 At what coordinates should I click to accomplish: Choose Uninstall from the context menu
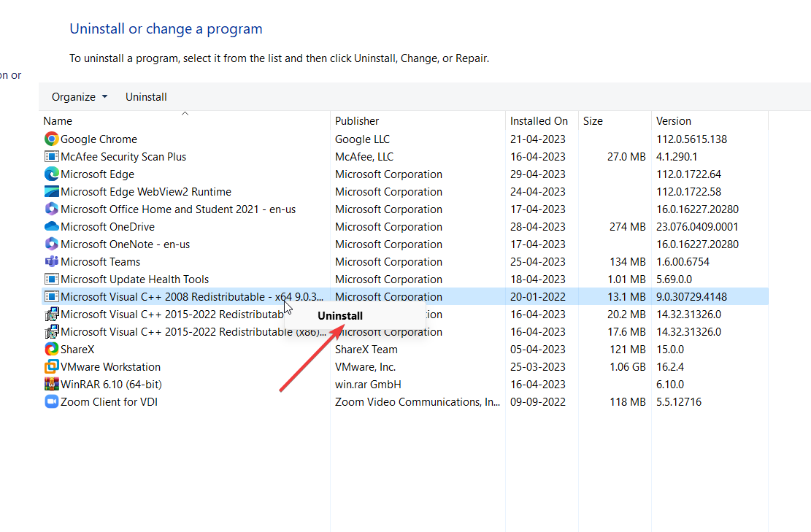(340, 316)
